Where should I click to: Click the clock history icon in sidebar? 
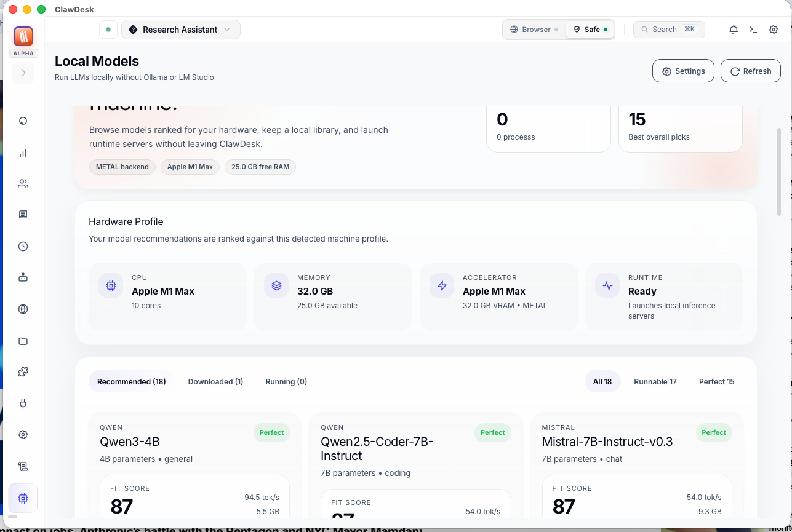coord(23,246)
